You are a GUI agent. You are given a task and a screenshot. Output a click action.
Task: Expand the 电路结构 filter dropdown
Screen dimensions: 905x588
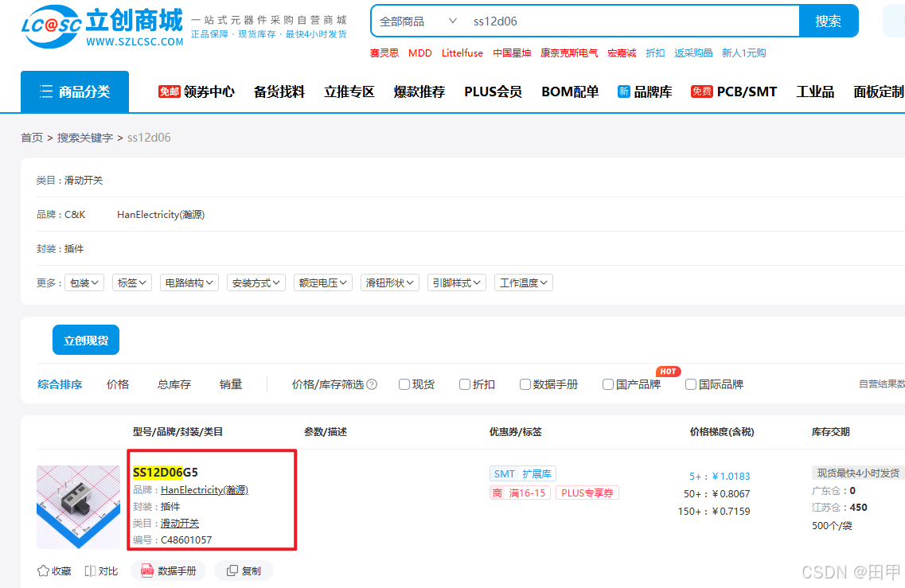click(x=189, y=282)
